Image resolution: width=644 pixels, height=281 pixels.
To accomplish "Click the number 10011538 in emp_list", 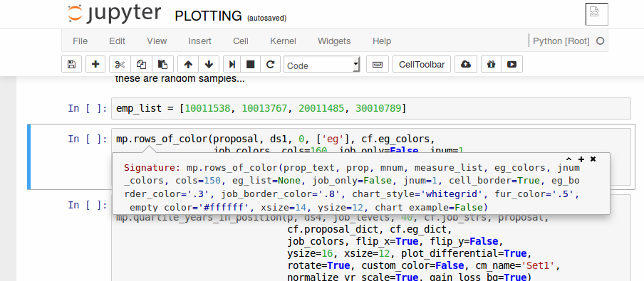I will [x=207, y=108].
